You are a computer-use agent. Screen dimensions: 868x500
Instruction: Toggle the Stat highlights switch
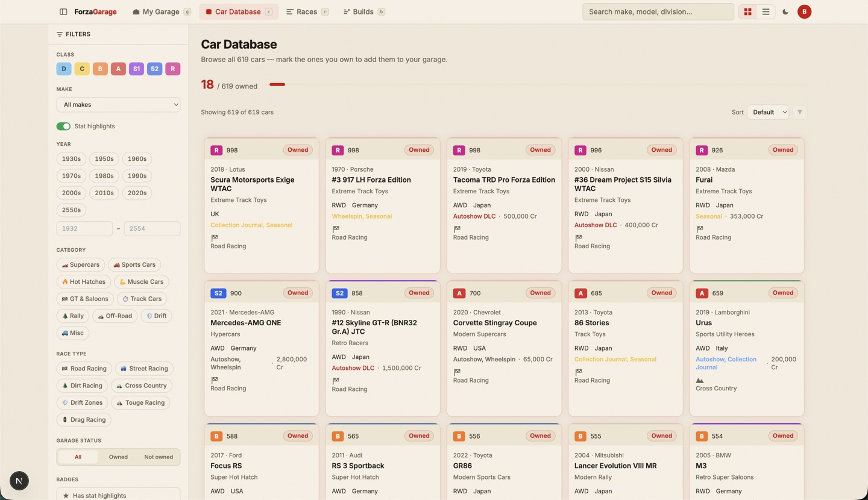63,127
